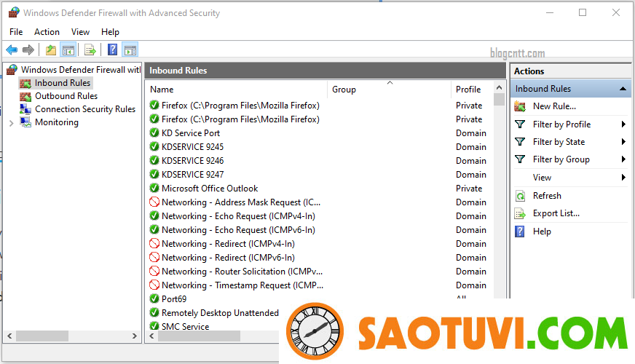Click the blue Help toolbar icon
Viewport: 635px width, 364px height.
pos(112,50)
